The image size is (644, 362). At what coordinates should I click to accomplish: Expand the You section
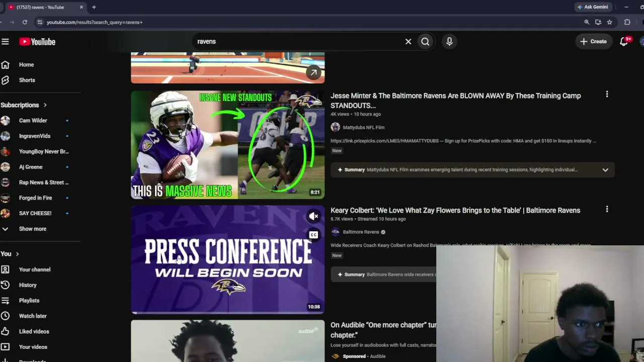tap(10, 254)
